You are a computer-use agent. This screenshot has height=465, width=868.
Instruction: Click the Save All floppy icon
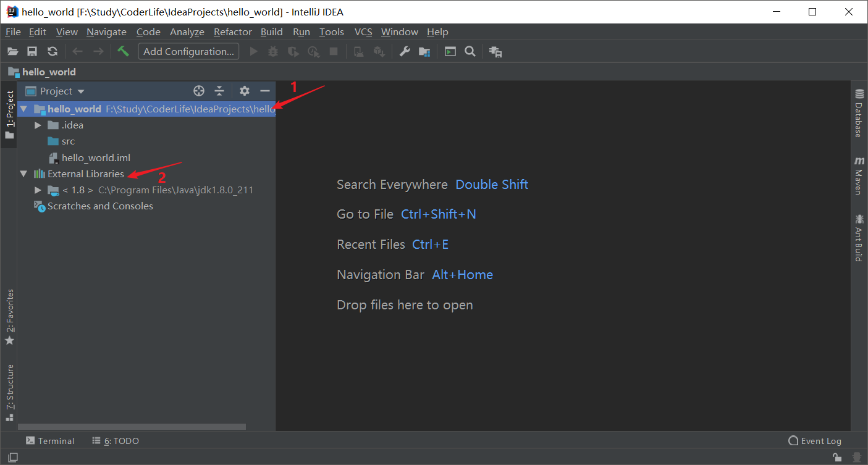point(32,52)
